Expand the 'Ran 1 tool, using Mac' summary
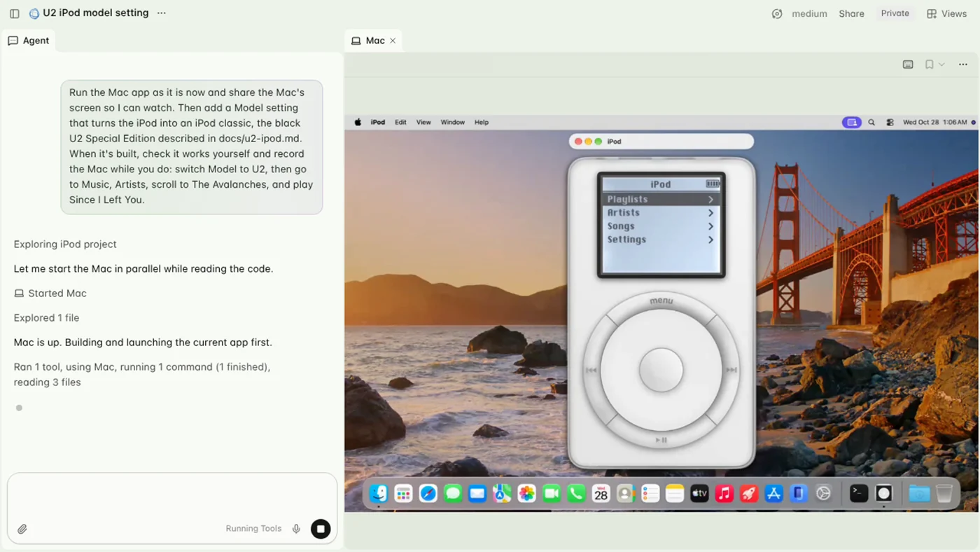 pos(142,375)
